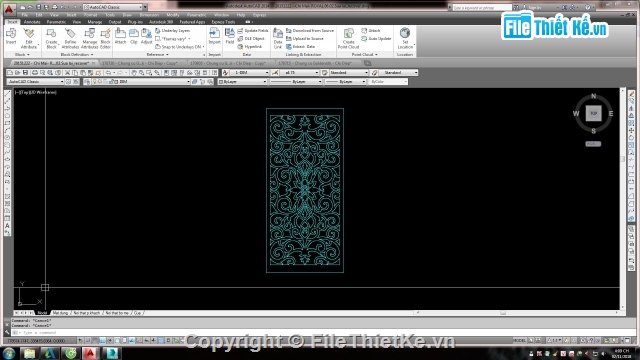Click Extract Data button
The height and width of the screenshot is (360, 640).
[x=300, y=47]
